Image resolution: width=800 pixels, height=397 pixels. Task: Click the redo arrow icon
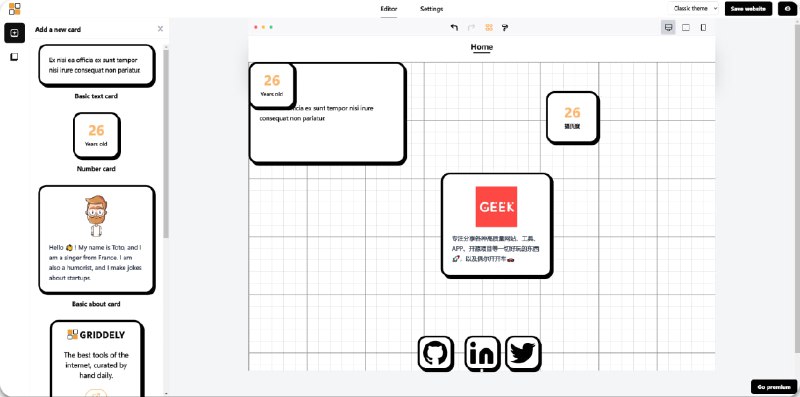[x=471, y=28]
